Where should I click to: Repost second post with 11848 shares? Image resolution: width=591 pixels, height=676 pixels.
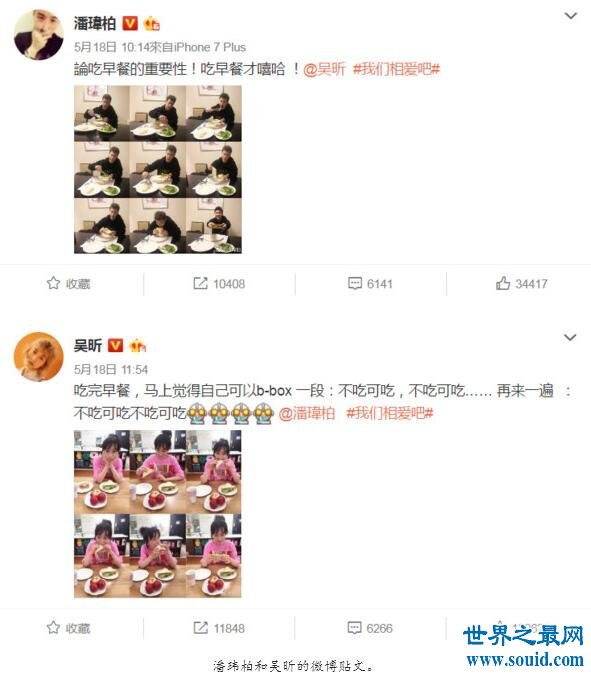point(219,628)
